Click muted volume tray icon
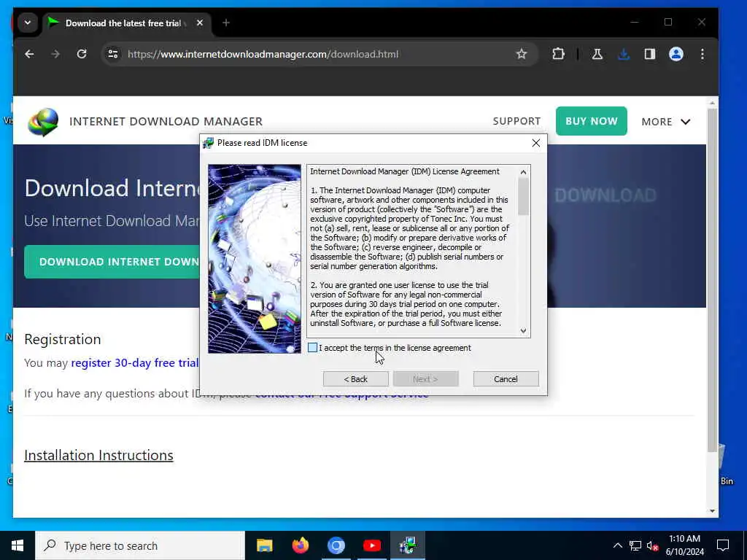 [652, 545]
